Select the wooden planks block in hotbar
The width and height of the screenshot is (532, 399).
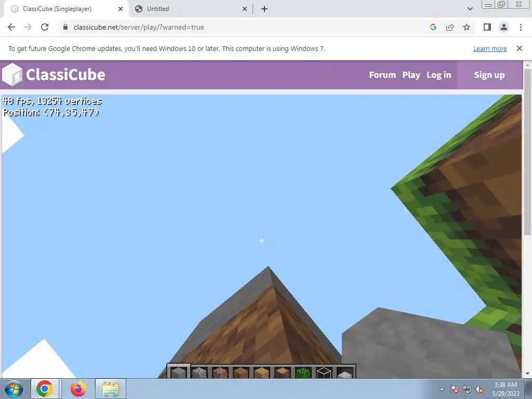(262, 373)
